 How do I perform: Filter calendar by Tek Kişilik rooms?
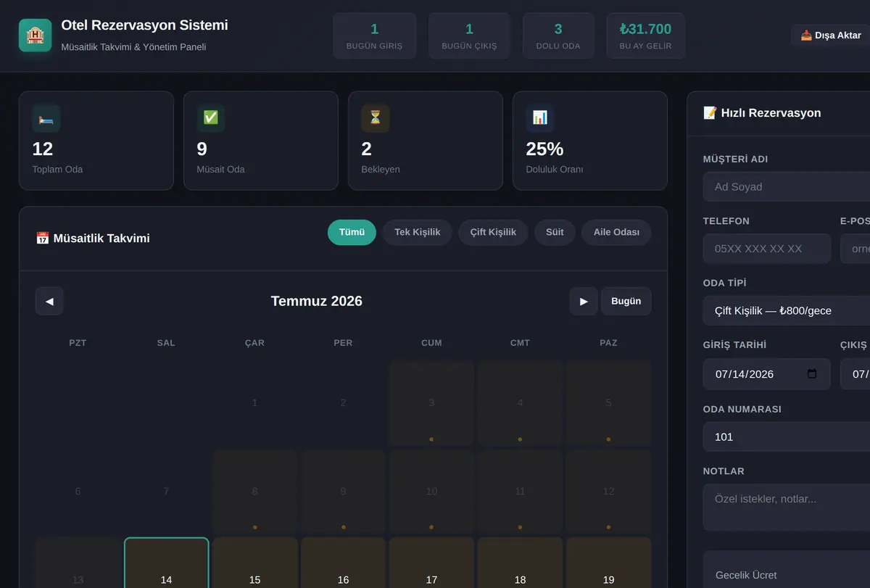pos(418,232)
